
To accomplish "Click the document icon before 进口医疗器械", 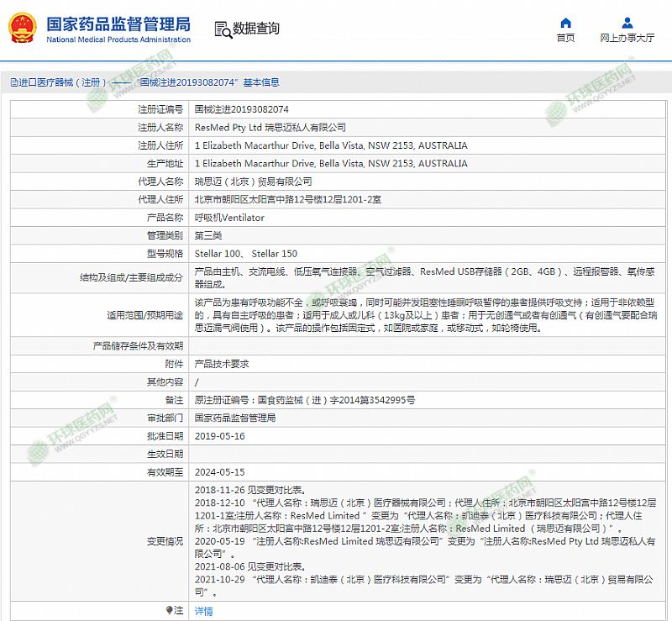I will coord(13,82).
